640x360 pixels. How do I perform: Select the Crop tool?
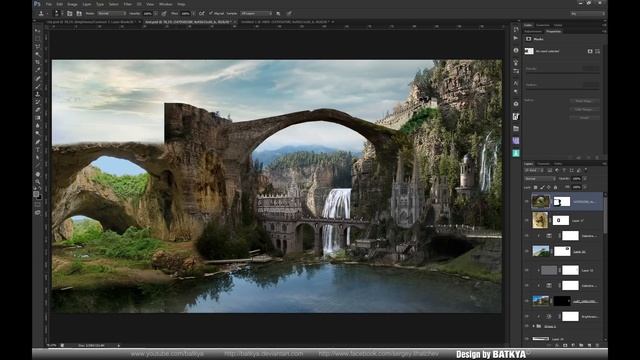[x=38, y=62]
